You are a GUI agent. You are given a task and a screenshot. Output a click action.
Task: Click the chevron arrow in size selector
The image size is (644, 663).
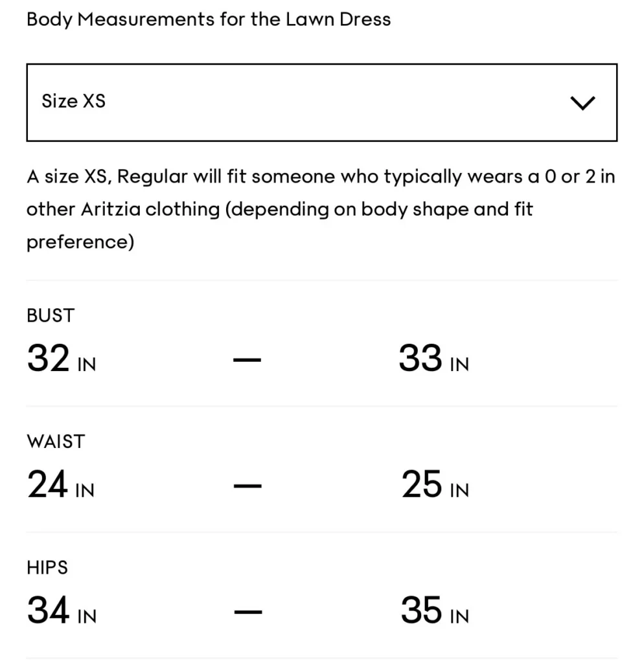click(582, 103)
